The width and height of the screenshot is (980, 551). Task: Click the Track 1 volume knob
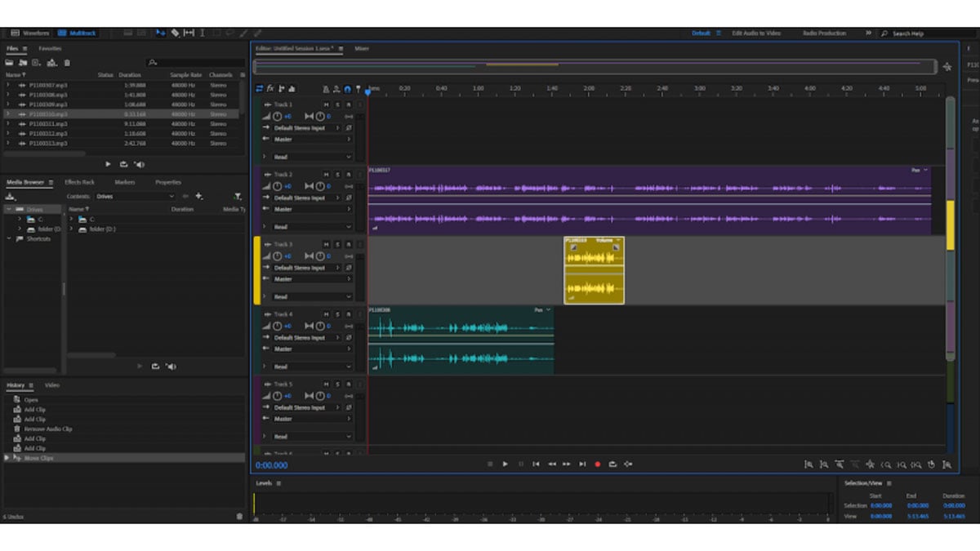(x=277, y=117)
